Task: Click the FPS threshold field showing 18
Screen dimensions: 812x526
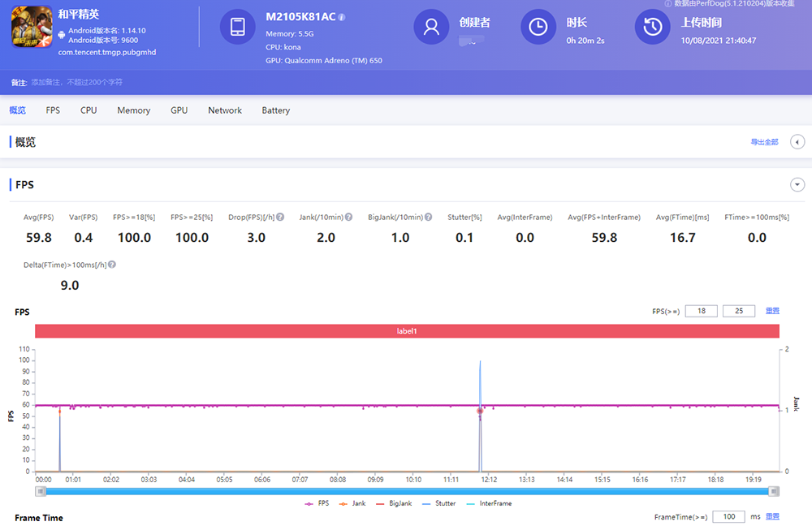Action: click(702, 311)
